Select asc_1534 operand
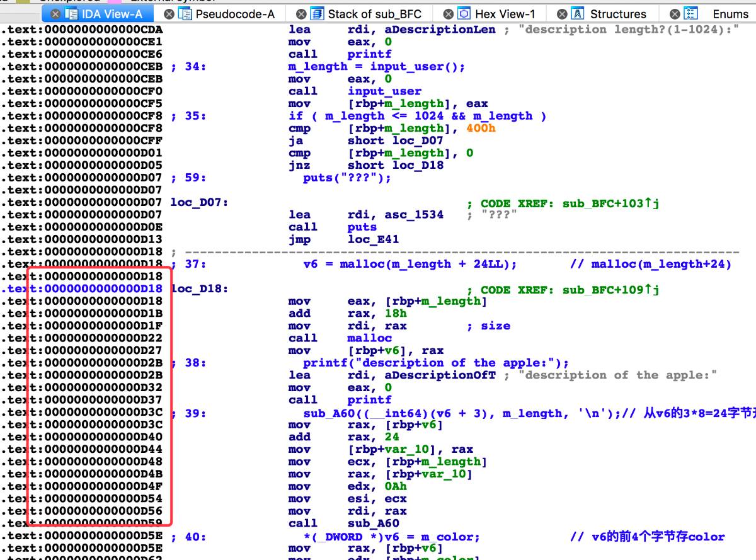 [x=414, y=215]
